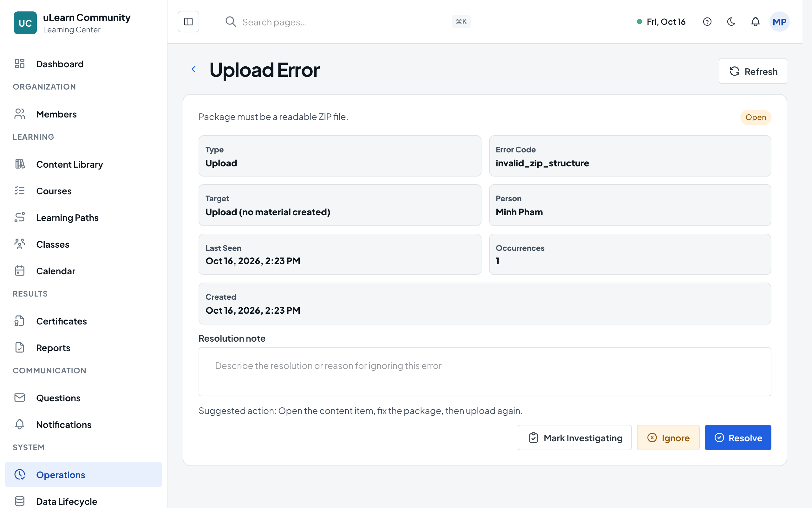Screen dimensions: 812x508
Task: Click the Certificates badge icon
Action: click(x=20, y=321)
